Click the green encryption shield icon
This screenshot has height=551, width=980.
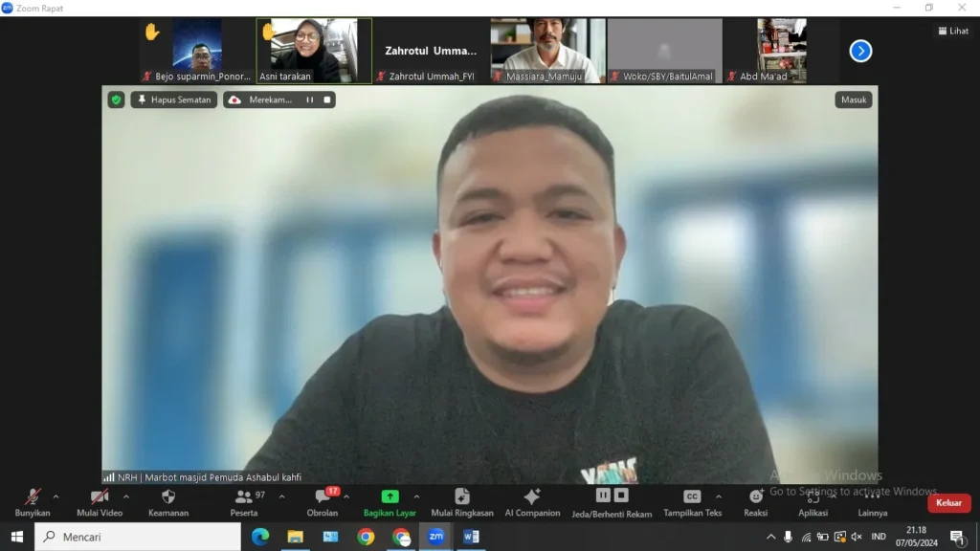click(116, 99)
